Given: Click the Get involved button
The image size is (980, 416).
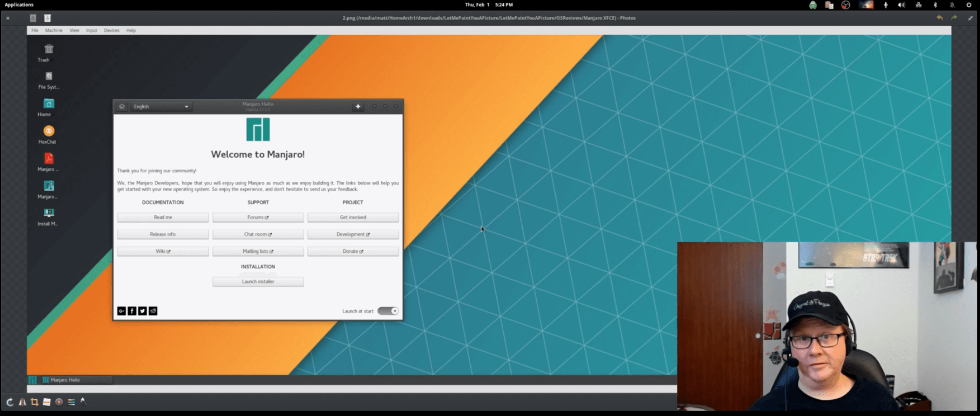Looking at the screenshot, I should 353,217.
